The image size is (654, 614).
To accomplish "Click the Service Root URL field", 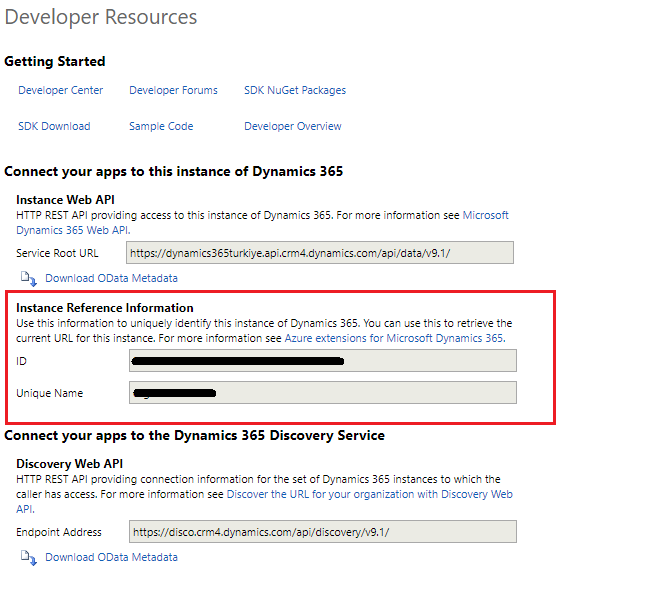I will (320, 253).
